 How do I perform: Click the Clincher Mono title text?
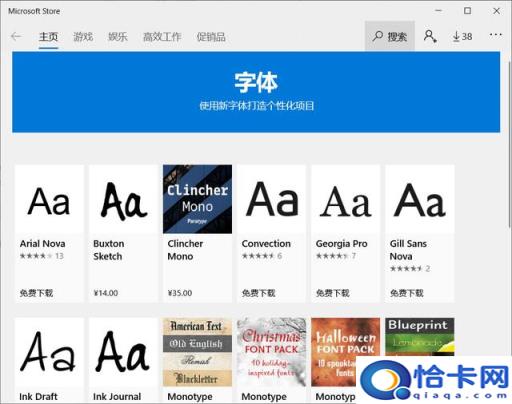pyautogui.click(x=185, y=250)
